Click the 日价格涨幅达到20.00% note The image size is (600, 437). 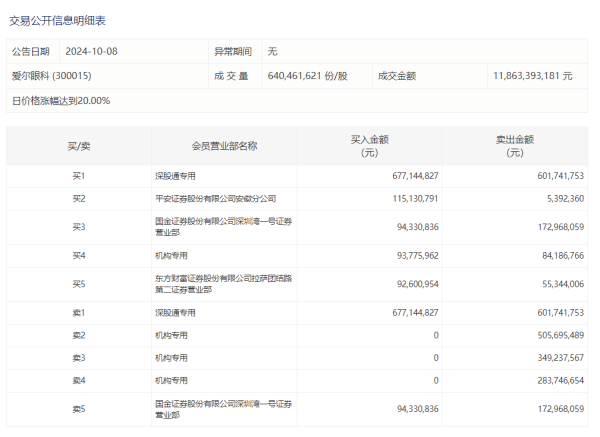61,101
